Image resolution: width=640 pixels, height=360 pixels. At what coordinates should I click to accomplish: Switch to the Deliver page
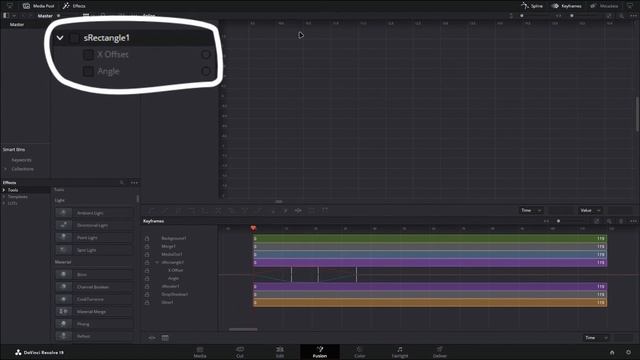tap(440, 352)
